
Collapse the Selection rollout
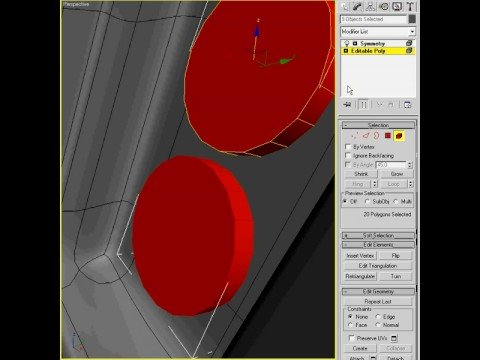coord(378,125)
